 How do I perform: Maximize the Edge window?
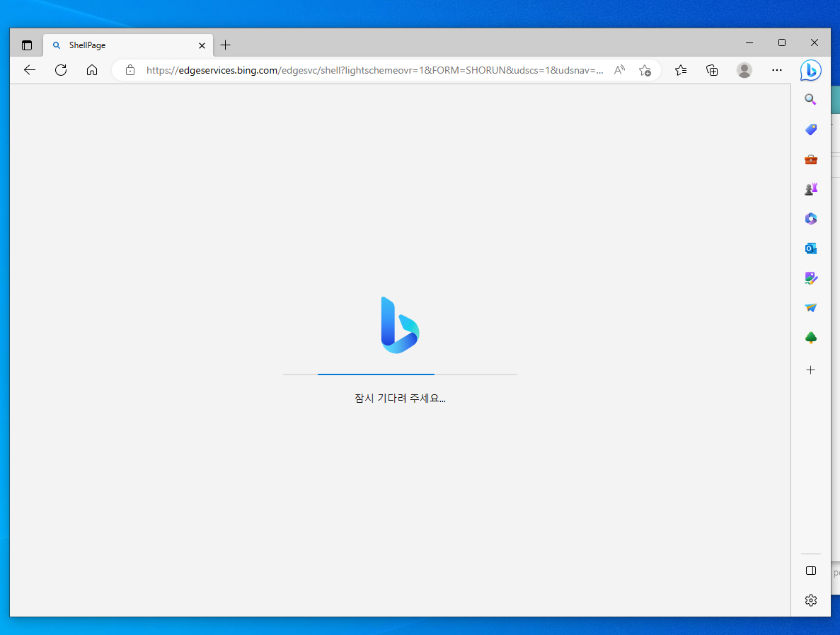coord(781,43)
